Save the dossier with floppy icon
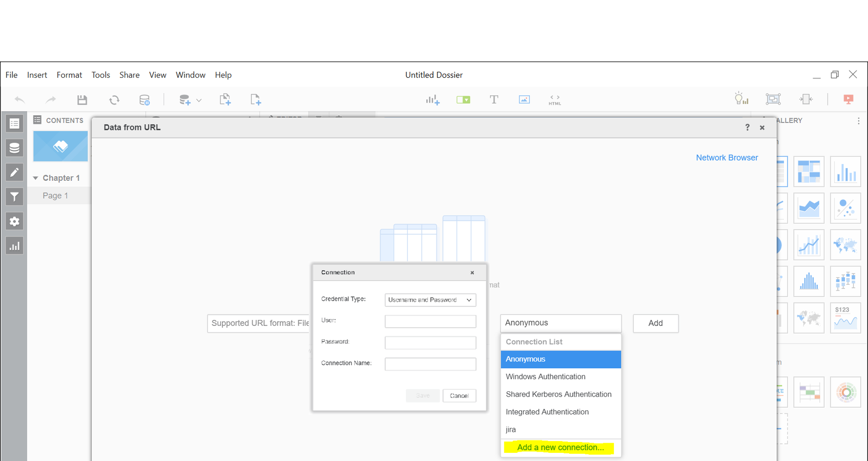 pyautogui.click(x=82, y=99)
